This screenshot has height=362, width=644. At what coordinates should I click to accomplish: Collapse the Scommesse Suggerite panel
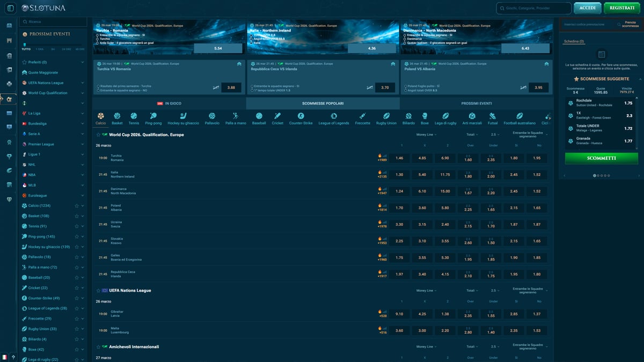click(640, 79)
